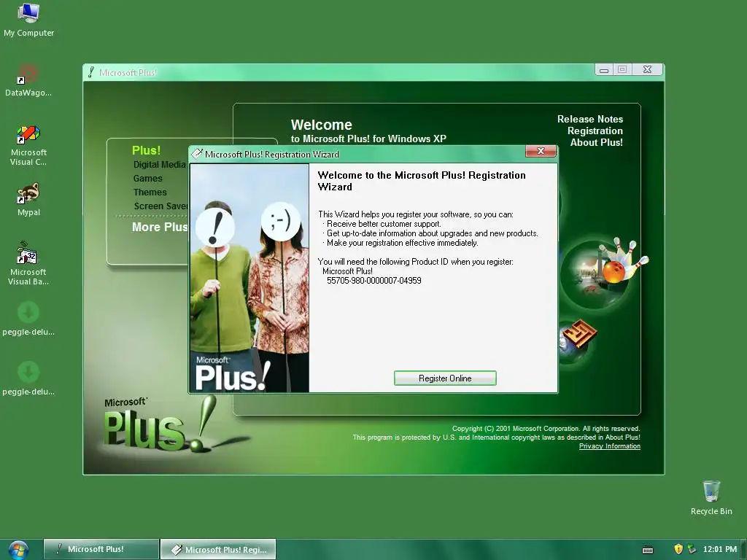Open Release Notes link in Plus! window
The width and height of the screenshot is (747, 560).
tap(589, 119)
